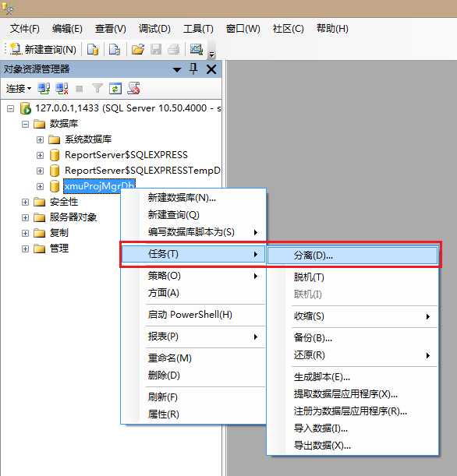Open the 还原(R) submenu
457x476 pixels.
[x=352, y=355]
